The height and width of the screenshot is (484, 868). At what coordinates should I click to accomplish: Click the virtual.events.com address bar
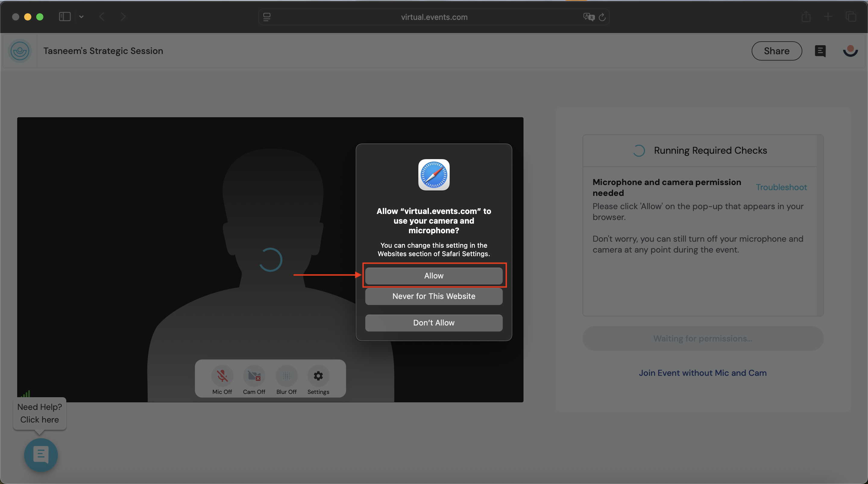click(x=434, y=17)
